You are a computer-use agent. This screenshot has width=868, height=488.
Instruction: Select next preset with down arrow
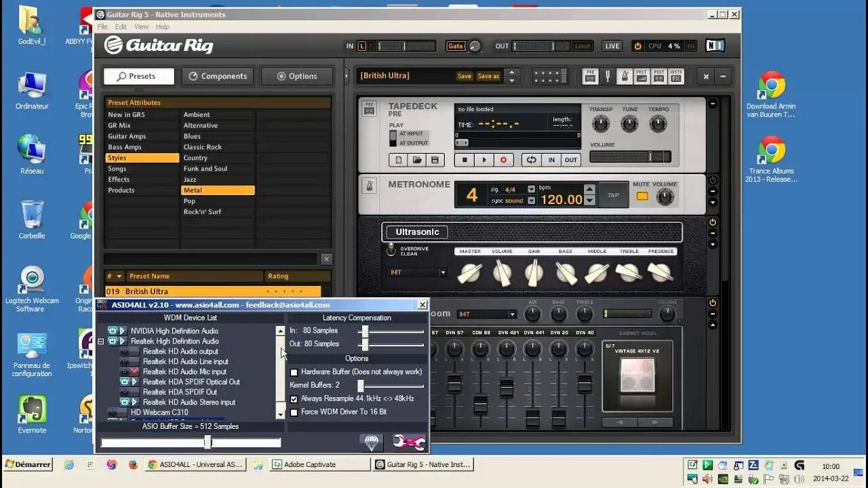click(x=512, y=81)
